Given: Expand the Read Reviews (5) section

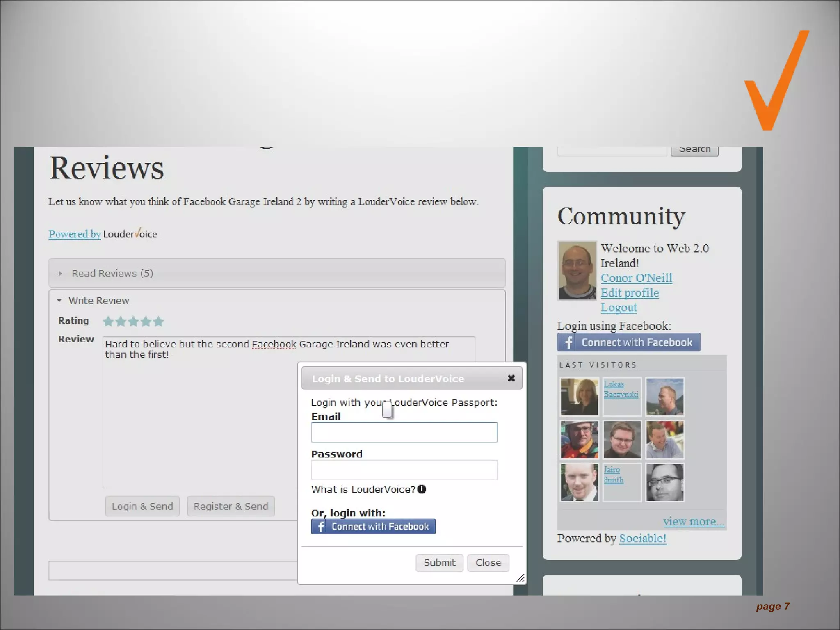Looking at the screenshot, I should [112, 273].
